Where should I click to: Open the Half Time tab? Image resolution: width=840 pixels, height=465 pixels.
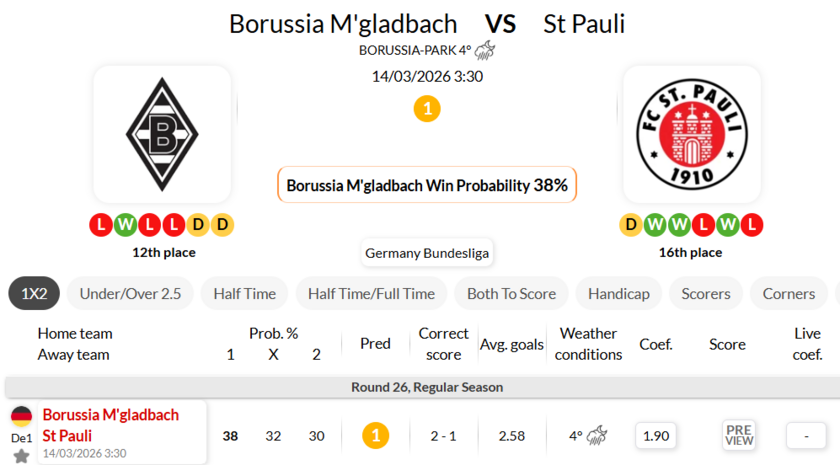pos(245,294)
